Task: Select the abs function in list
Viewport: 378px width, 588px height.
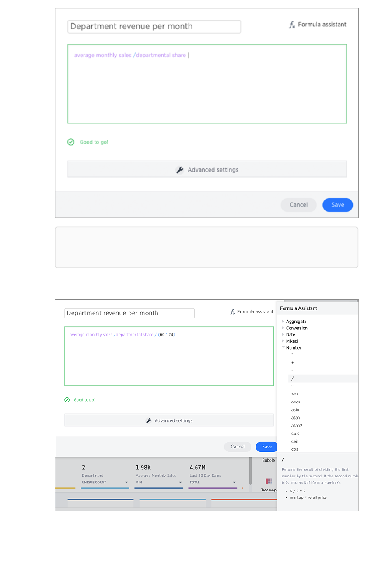Action: pos(295,394)
